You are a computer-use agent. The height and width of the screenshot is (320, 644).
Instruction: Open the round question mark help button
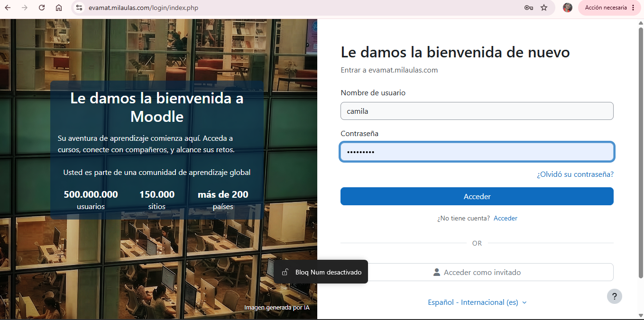click(x=615, y=296)
